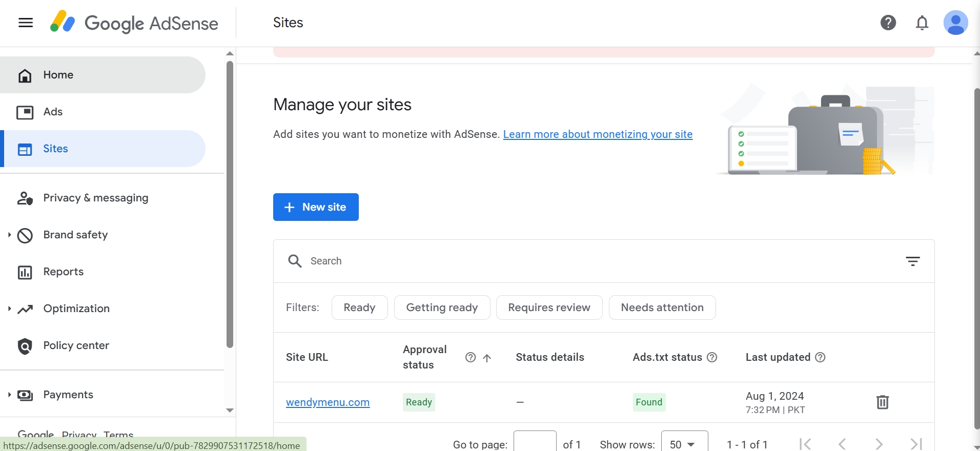Go to previous table page

pos(842,444)
